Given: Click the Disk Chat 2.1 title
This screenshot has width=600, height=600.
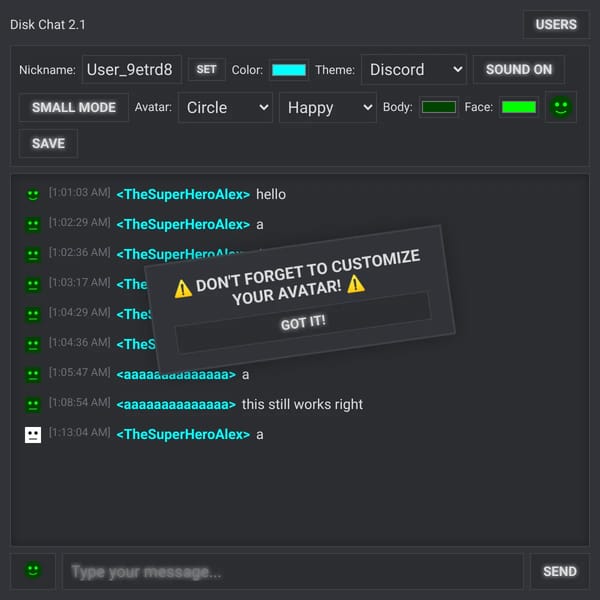Looking at the screenshot, I should pyautogui.click(x=48, y=24).
